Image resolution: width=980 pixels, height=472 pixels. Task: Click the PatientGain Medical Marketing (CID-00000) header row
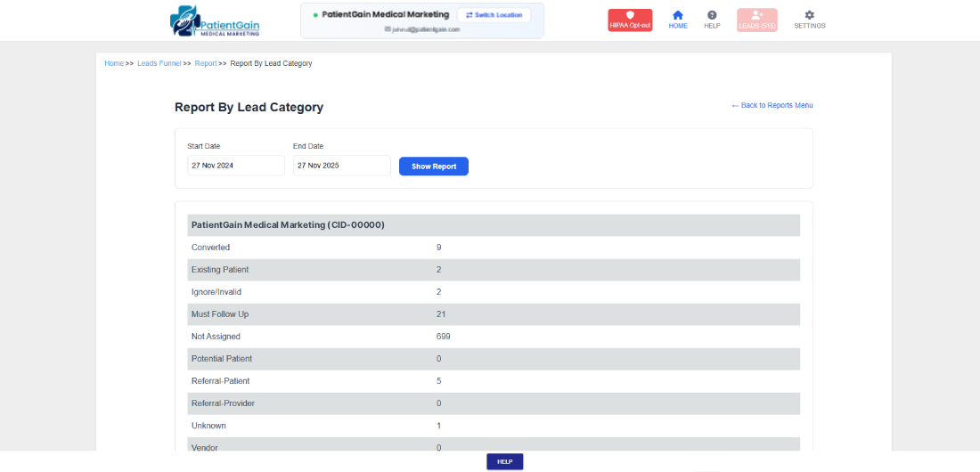click(x=494, y=225)
